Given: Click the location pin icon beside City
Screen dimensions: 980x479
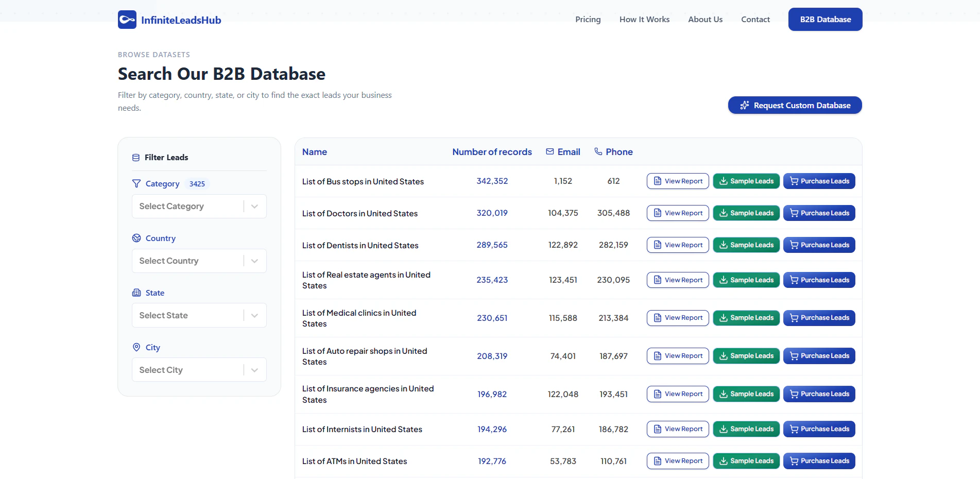Looking at the screenshot, I should pos(136,347).
